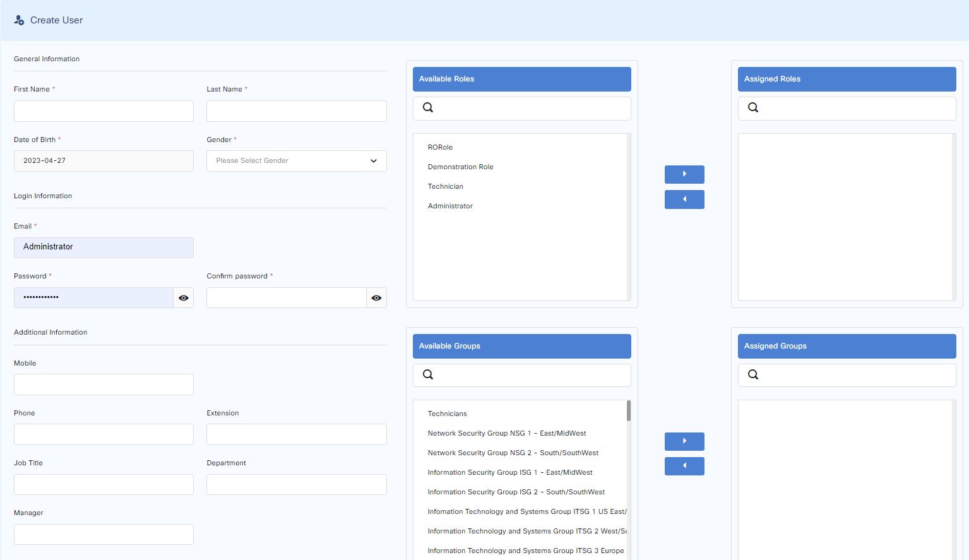
Task: Search within the Assigned Groups search box
Action: pos(847,375)
